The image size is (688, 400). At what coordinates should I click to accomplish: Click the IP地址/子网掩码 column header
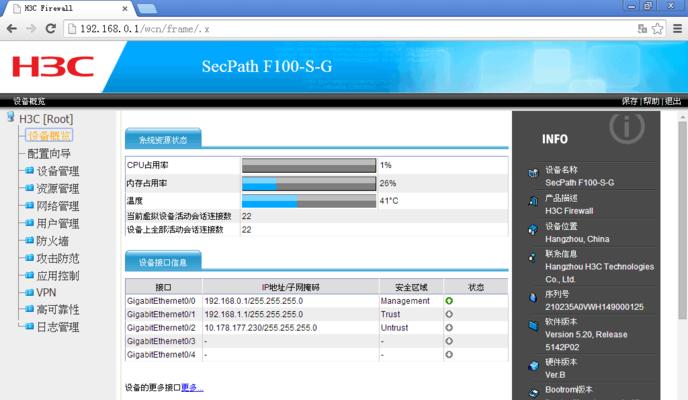click(290, 287)
